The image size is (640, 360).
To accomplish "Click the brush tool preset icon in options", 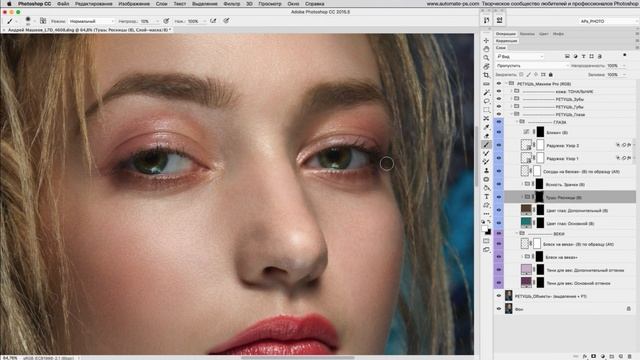I will pos(10,21).
